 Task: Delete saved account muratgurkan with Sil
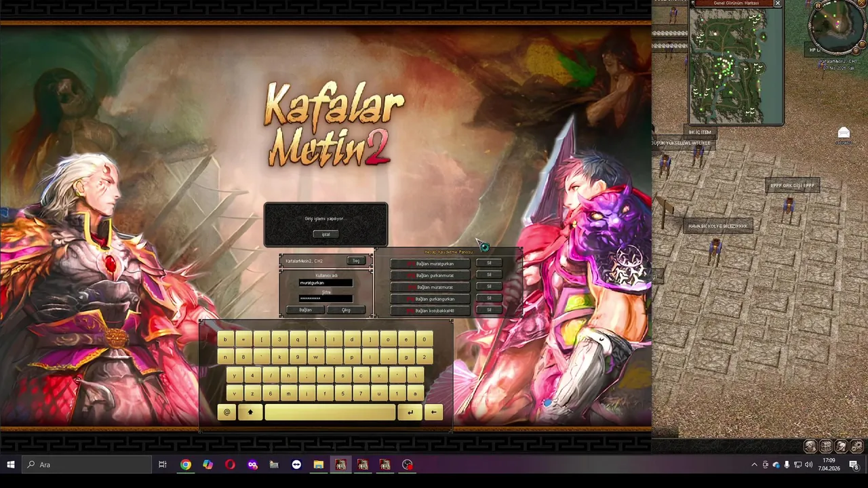click(489, 263)
